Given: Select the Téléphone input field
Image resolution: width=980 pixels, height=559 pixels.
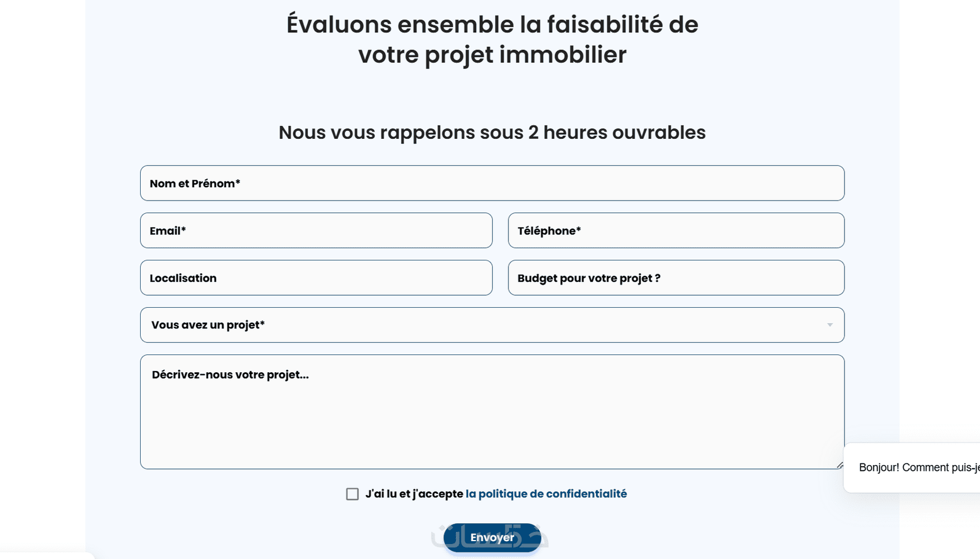Looking at the screenshot, I should click(676, 231).
